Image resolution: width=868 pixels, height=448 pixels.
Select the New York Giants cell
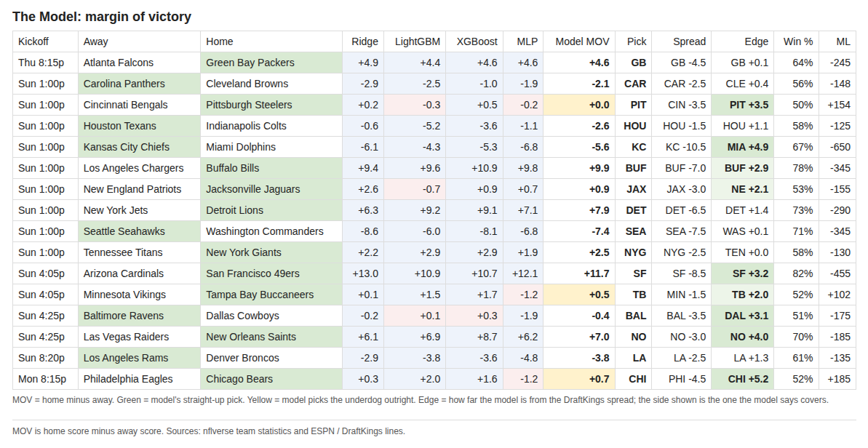[271, 252]
